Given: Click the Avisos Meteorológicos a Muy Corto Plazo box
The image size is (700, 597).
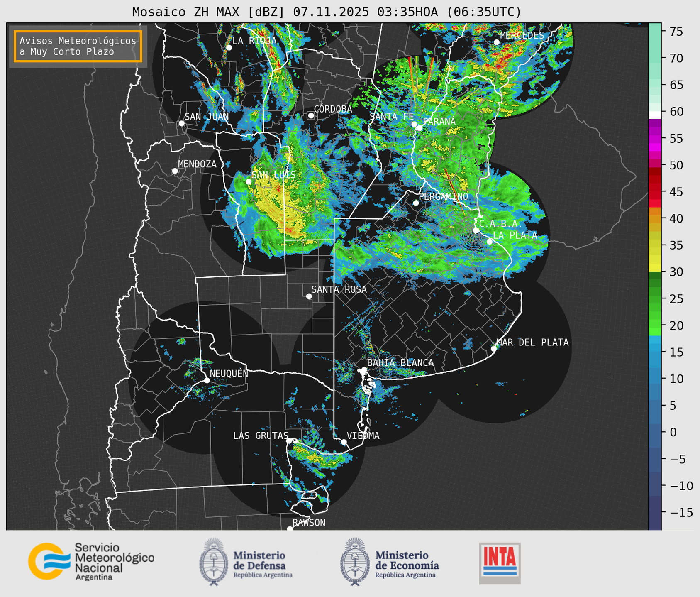Looking at the screenshot, I should (78, 46).
